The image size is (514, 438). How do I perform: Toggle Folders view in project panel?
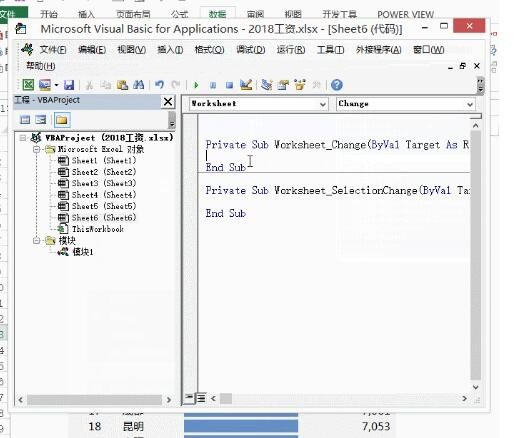[x=62, y=120]
